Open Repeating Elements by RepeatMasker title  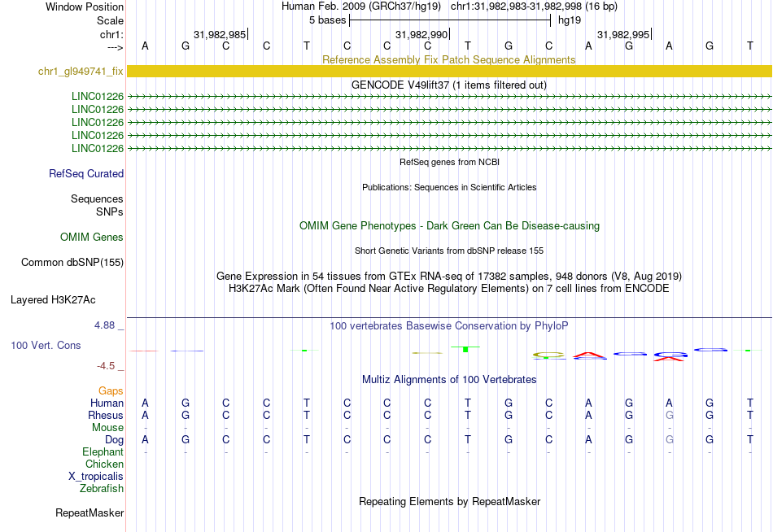[x=449, y=501]
